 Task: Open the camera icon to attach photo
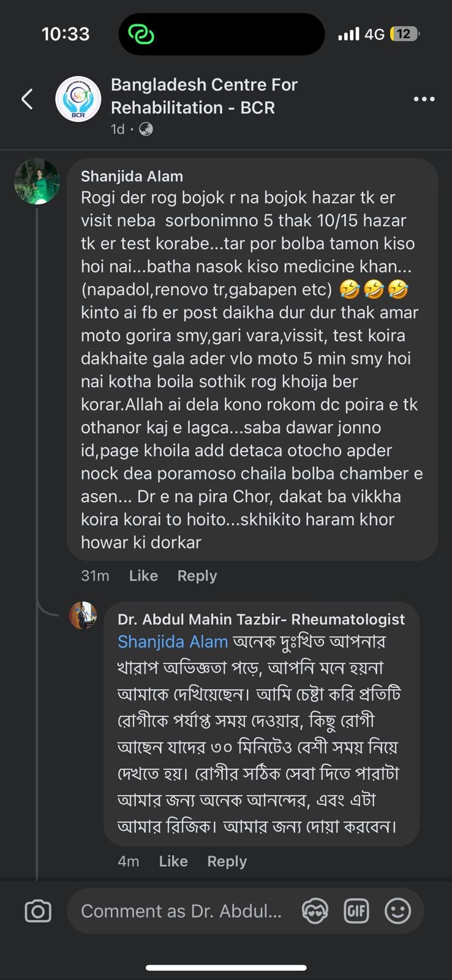(38, 911)
